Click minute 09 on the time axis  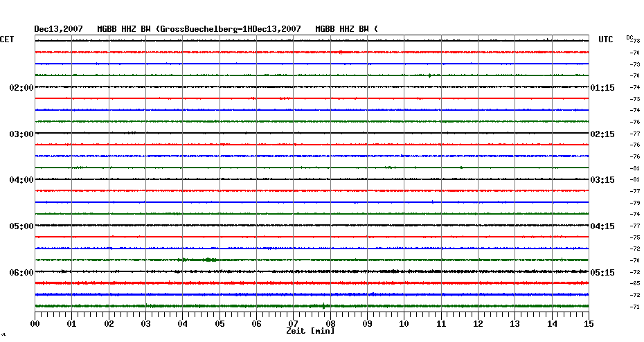[x=368, y=324]
